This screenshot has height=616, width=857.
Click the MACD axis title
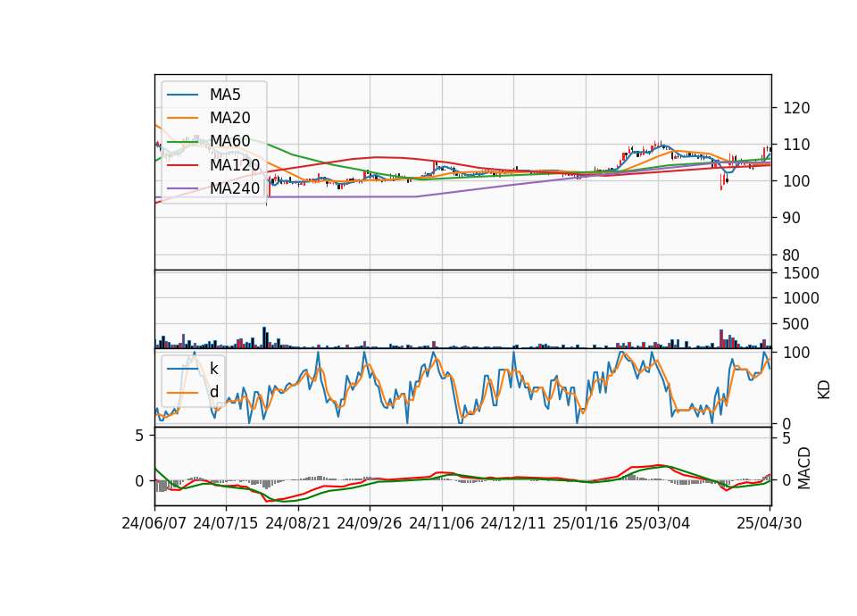804,469
